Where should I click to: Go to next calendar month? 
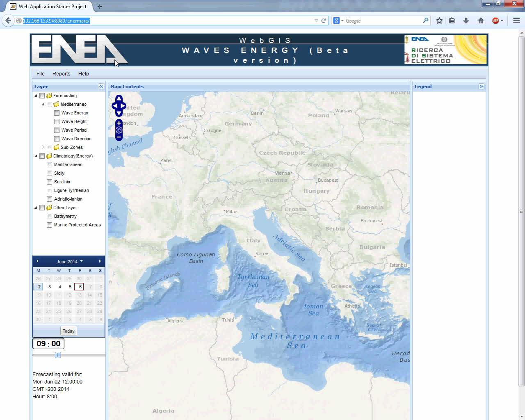(x=100, y=261)
